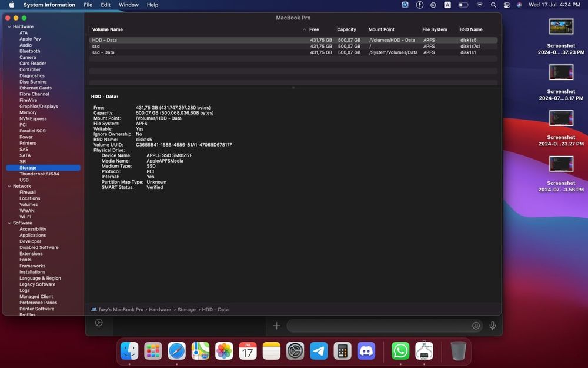Image resolution: width=588 pixels, height=368 pixels.
Task: Select NVMExpress in sidebar
Action: [x=33, y=119]
